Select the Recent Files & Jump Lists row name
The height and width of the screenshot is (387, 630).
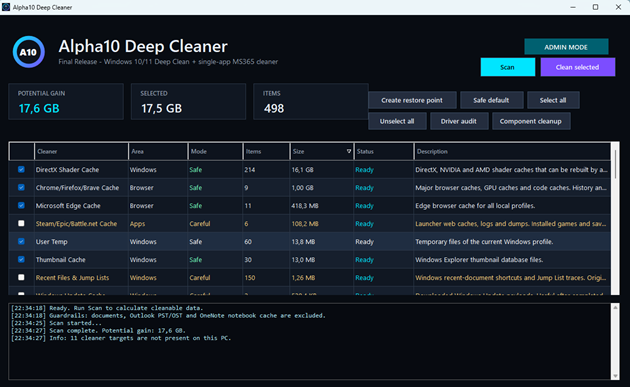click(x=72, y=278)
